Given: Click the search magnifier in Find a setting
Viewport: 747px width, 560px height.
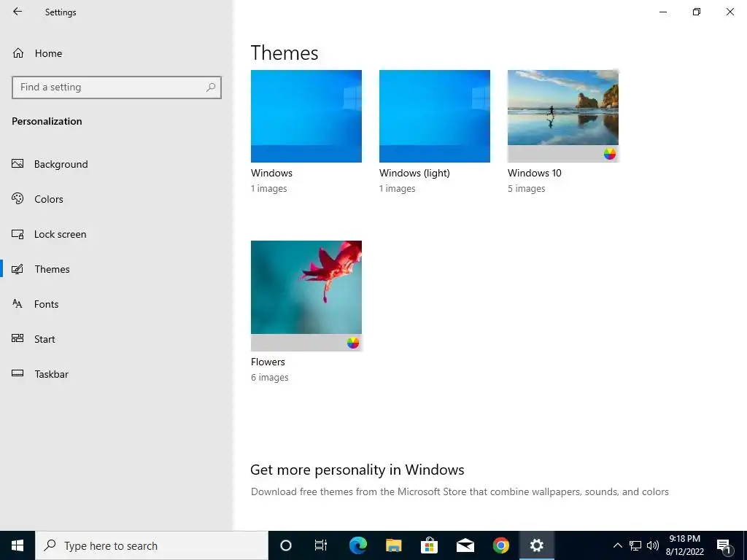Looking at the screenshot, I should pyautogui.click(x=211, y=87).
